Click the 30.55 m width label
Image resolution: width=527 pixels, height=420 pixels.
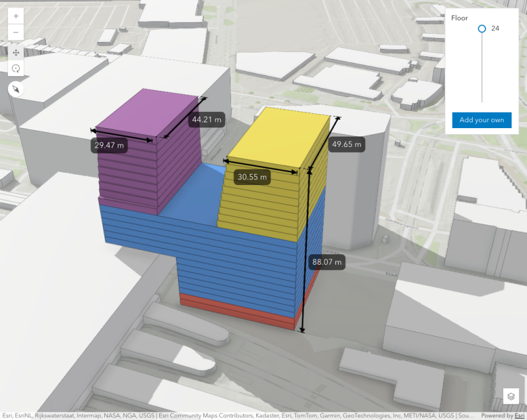tap(252, 176)
